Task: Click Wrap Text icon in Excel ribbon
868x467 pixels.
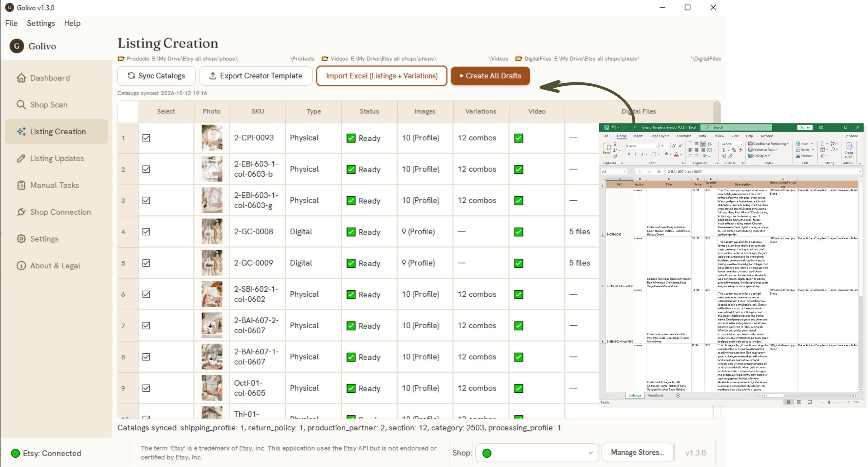Action: pos(710,144)
